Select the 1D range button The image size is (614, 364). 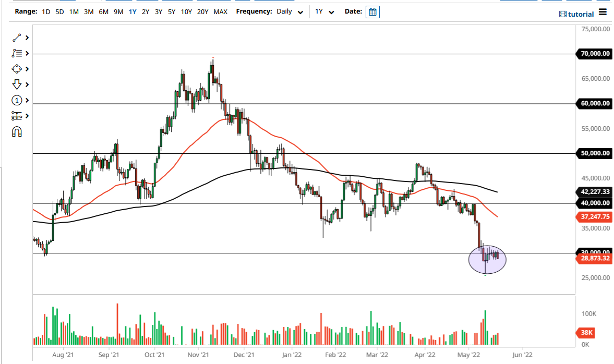(45, 11)
